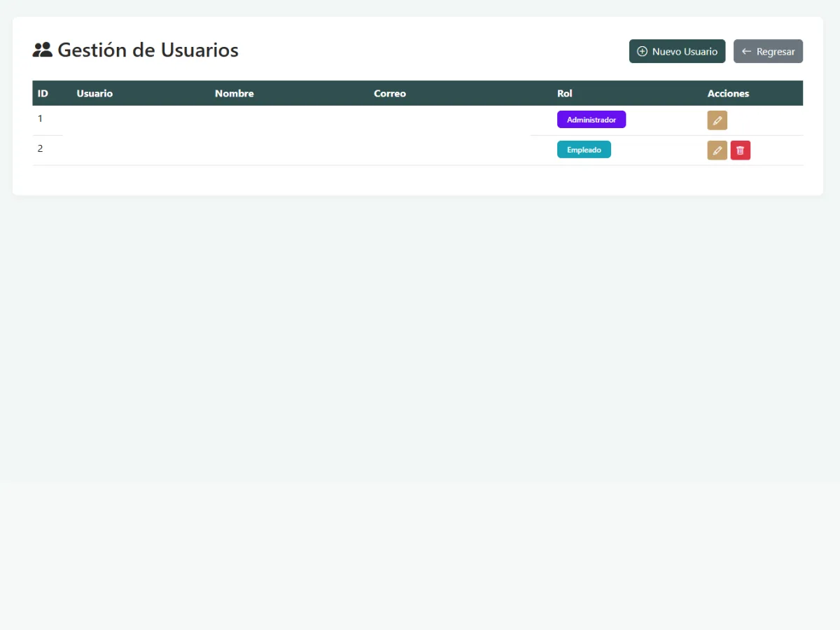Click the ID column header
Image resolution: width=840 pixels, height=630 pixels.
(x=43, y=93)
